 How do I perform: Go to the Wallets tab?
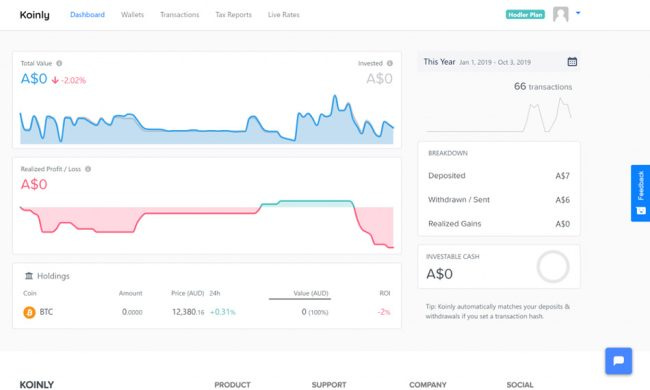point(132,15)
